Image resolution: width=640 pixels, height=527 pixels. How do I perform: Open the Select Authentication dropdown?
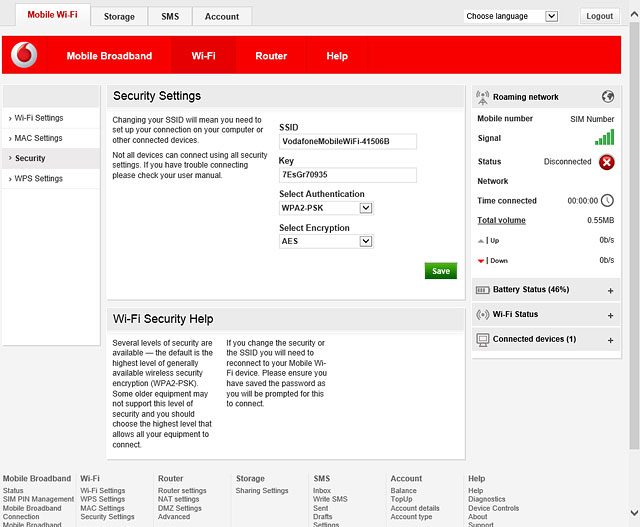click(366, 208)
